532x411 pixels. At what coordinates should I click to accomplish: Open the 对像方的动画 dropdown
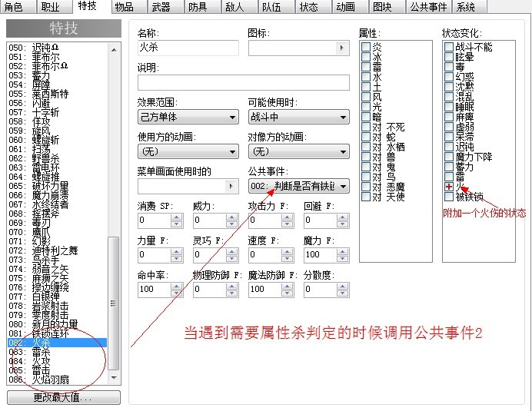[x=299, y=151]
